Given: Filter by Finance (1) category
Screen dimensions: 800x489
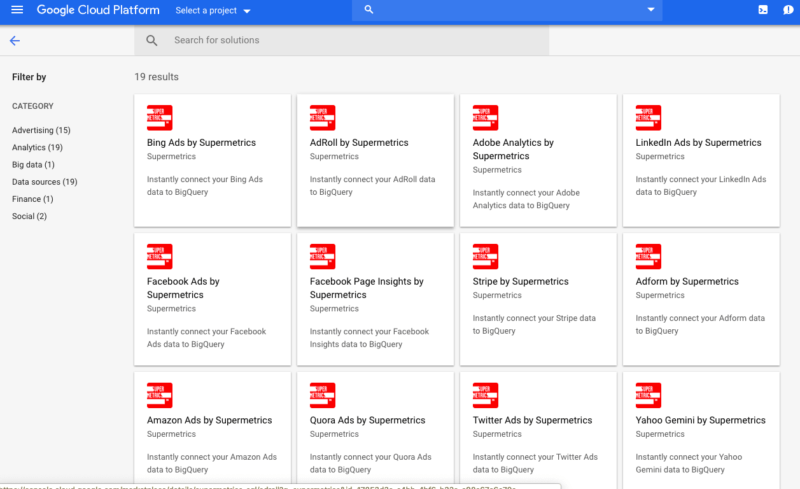Looking at the screenshot, I should (x=33, y=199).
